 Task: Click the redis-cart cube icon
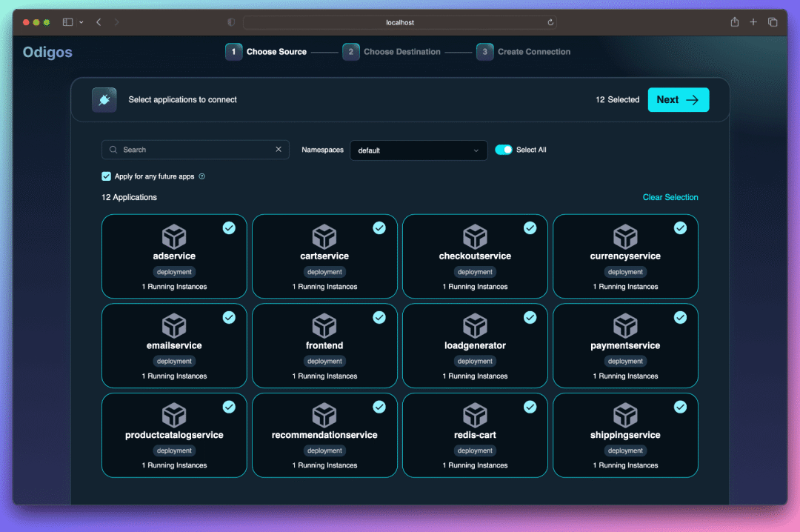[x=475, y=415]
